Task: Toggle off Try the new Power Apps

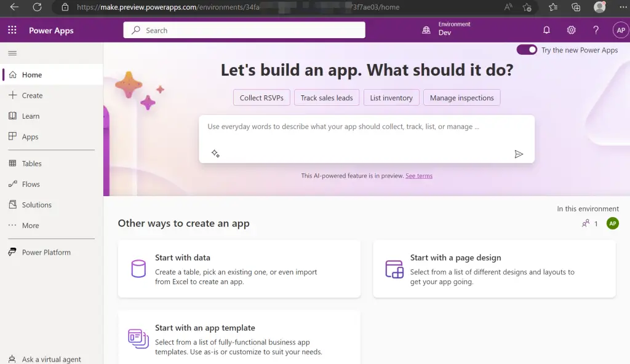Action: click(527, 50)
